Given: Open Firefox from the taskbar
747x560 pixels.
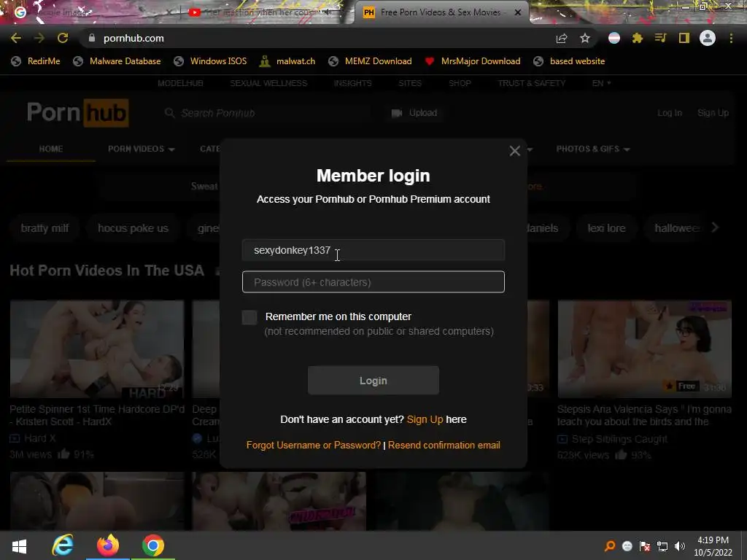Looking at the screenshot, I should 108,545.
